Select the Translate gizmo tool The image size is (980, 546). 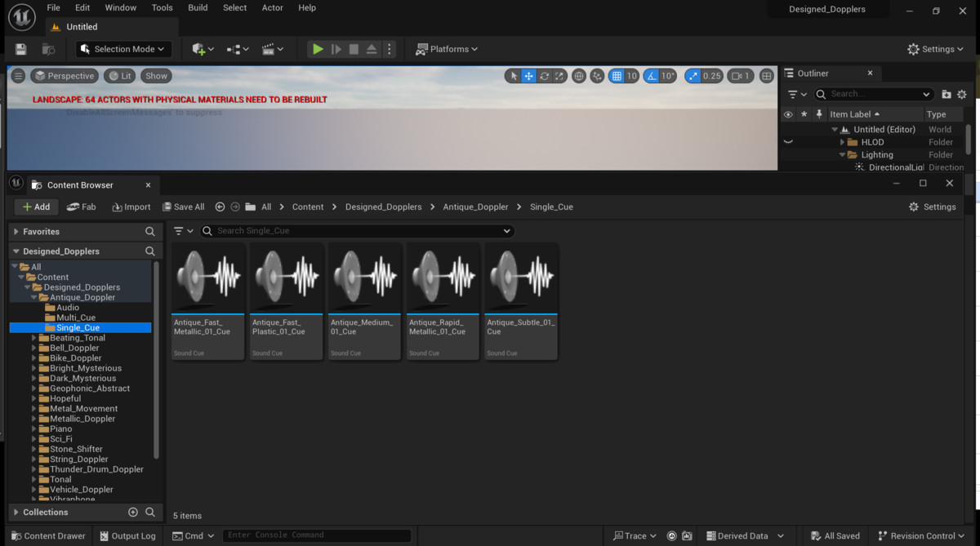[528, 76]
